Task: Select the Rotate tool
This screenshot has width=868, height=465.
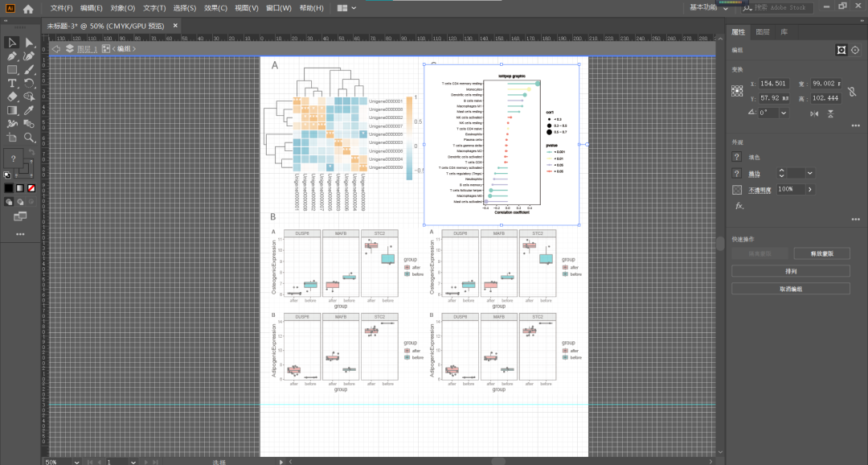Action: point(29,83)
